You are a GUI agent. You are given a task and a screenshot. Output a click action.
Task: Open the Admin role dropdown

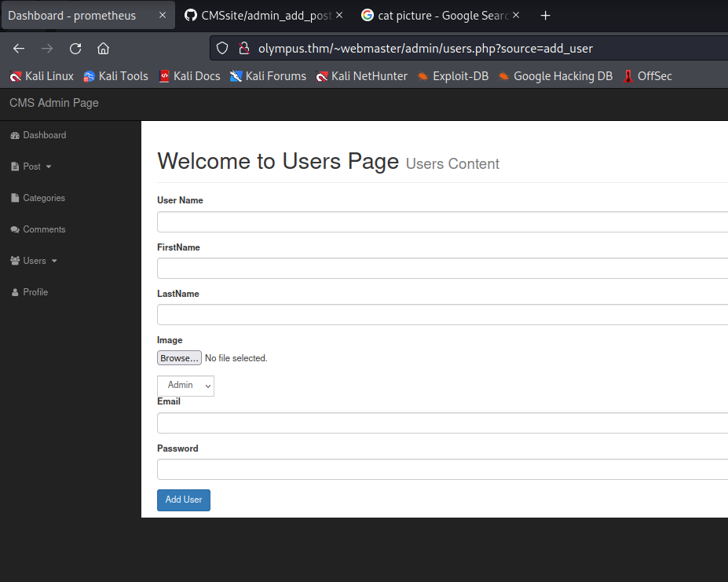[185, 386]
